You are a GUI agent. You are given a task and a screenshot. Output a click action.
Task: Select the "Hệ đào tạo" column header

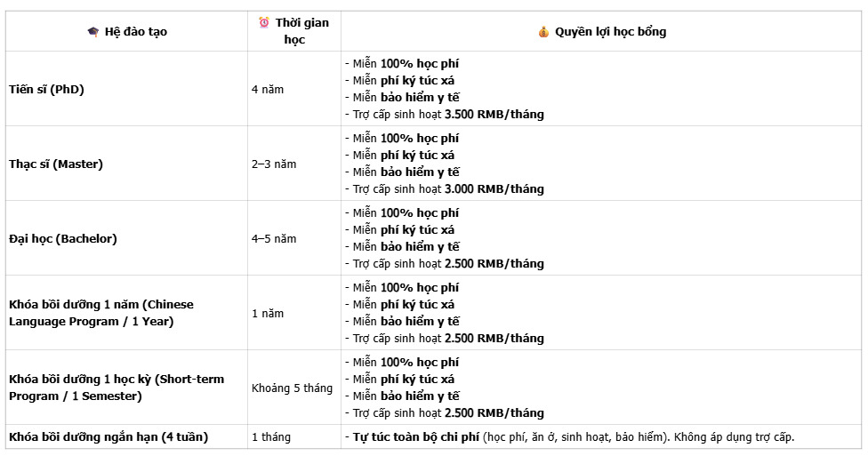point(135,32)
